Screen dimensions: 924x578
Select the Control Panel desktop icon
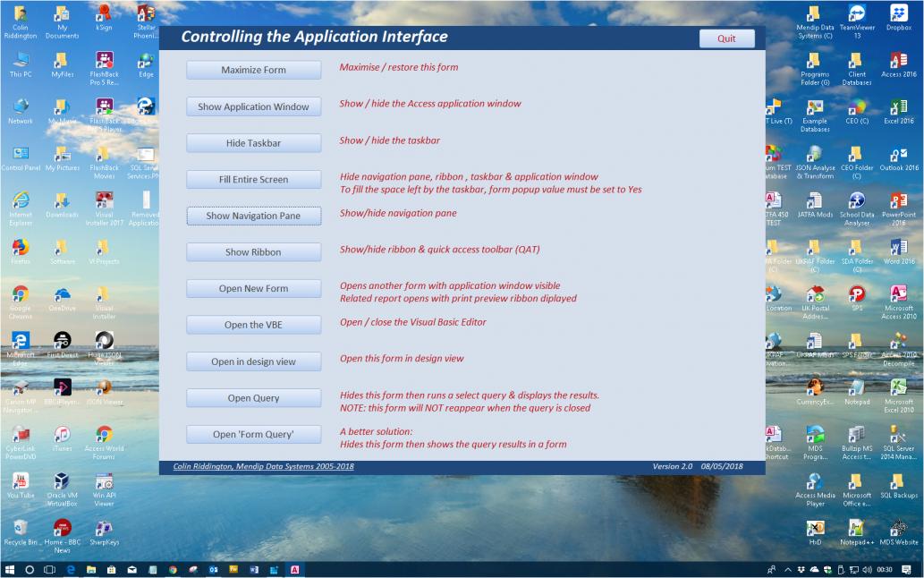click(x=21, y=157)
